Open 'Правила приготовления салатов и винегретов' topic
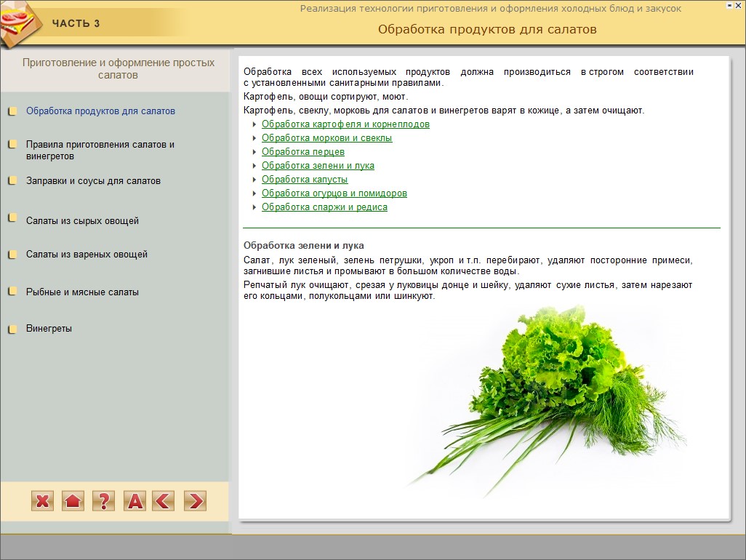746x560 pixels. click(100, 150)
